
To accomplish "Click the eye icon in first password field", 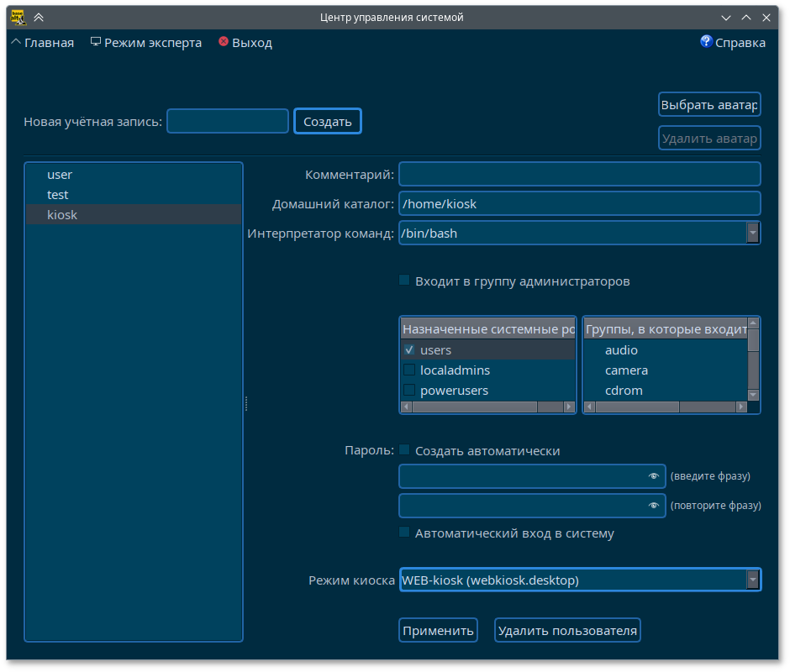I will 654,476.
